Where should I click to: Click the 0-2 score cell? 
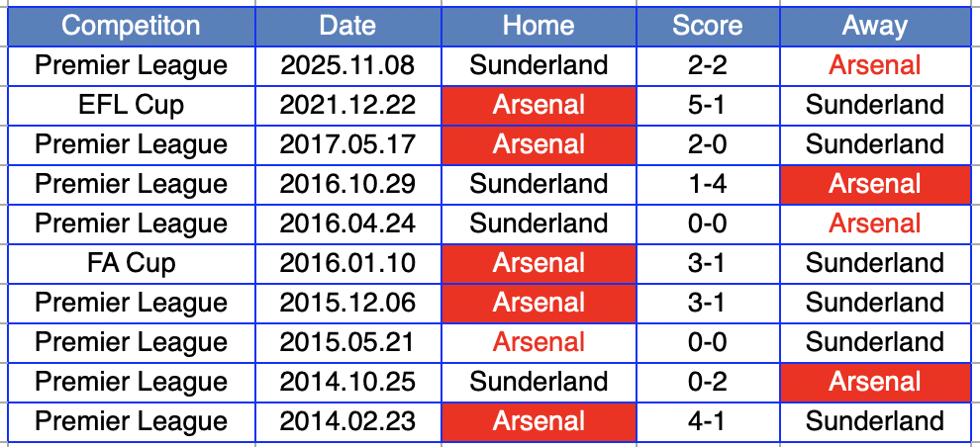pyautogui.click(x=707, y=382)
